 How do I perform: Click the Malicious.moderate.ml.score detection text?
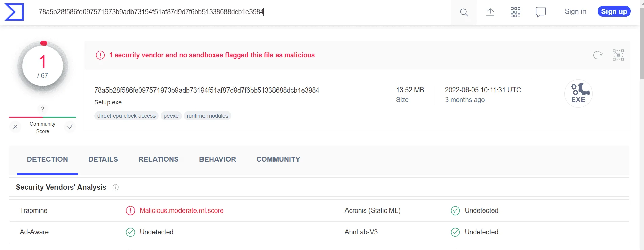pos(182,211)
